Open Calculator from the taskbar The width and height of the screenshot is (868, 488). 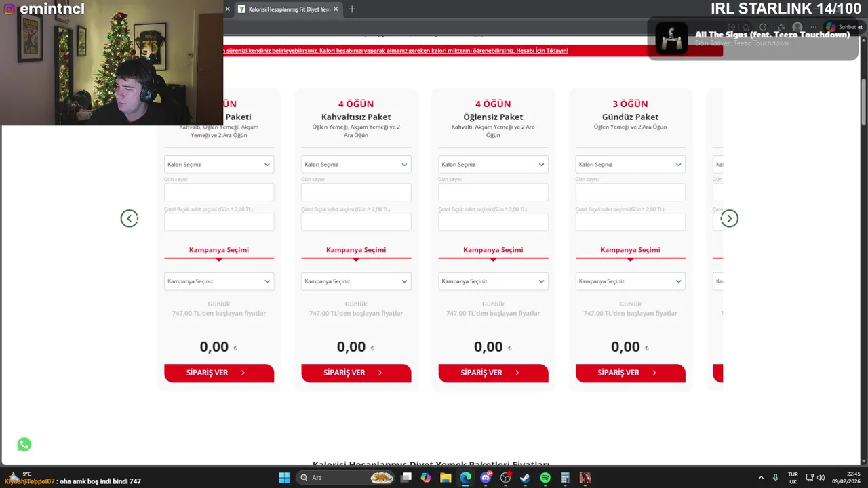tap(565, 478)
